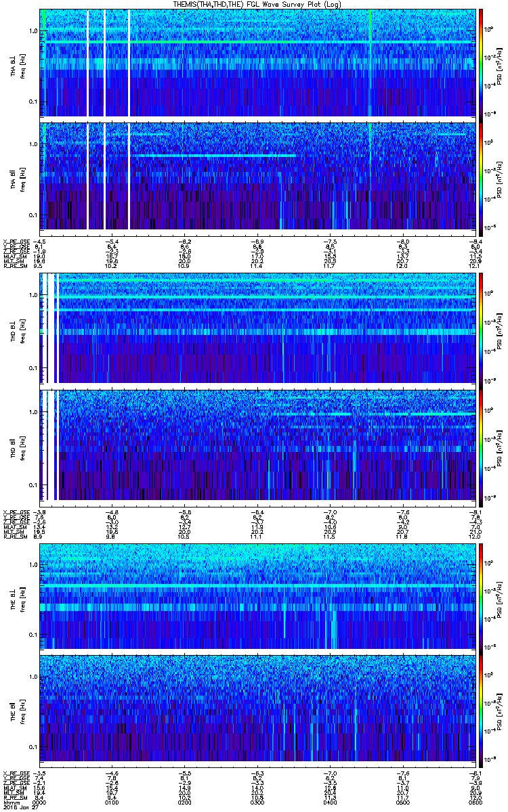Screen dimensions: 508x812
Task: Click the 0500 time tick label
Action: pyautogui.click(x=402, y=803)
